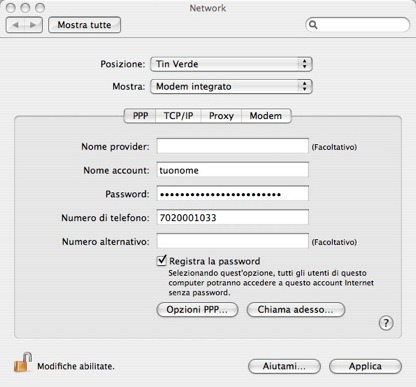The width and height of the screenshot is (416, 387).
Task: Click the Facoltativo note beside Nome provider
Action: click(334, 147)
